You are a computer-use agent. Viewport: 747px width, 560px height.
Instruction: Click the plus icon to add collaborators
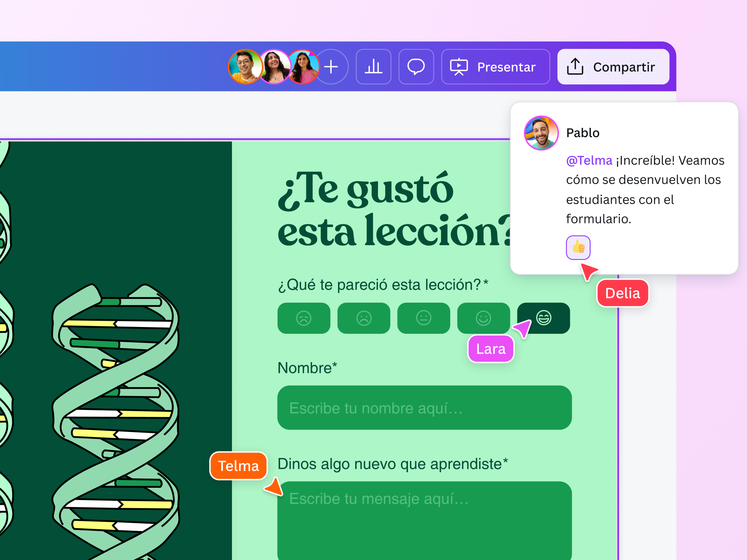coord(332,67)
